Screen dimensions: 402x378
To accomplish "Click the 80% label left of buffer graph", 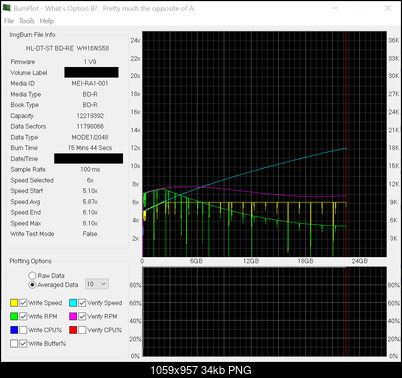I will 135,285.
